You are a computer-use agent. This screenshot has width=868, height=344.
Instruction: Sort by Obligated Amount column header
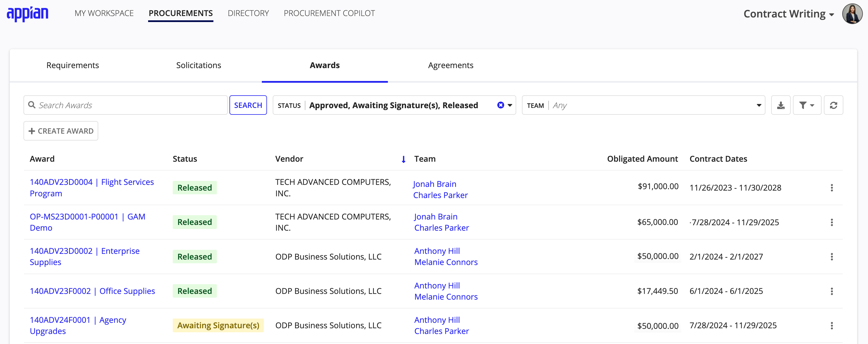point(642,159)
